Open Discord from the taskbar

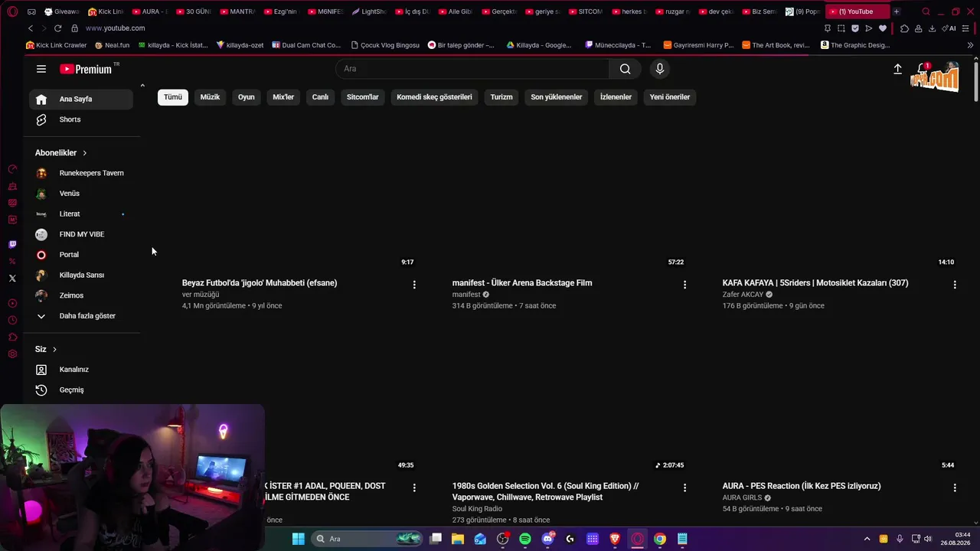(x=547, y=539)
